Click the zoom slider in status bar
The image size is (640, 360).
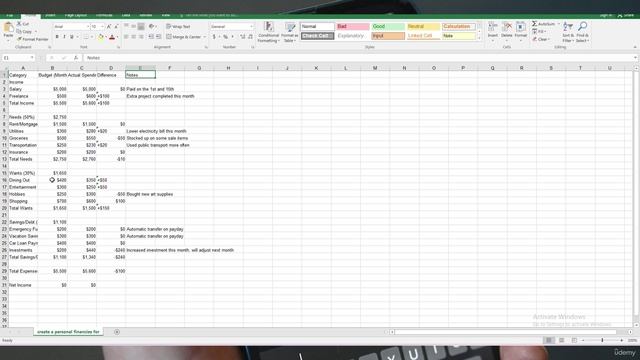point(602,340)
